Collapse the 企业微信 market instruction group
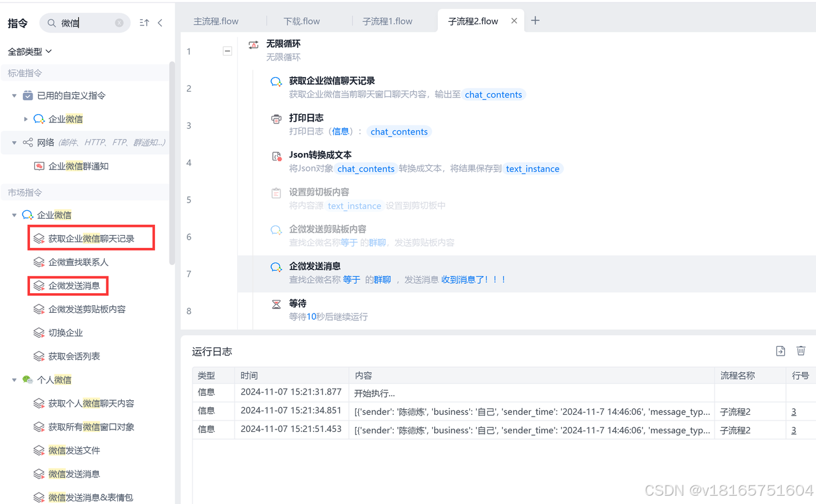 14,215
